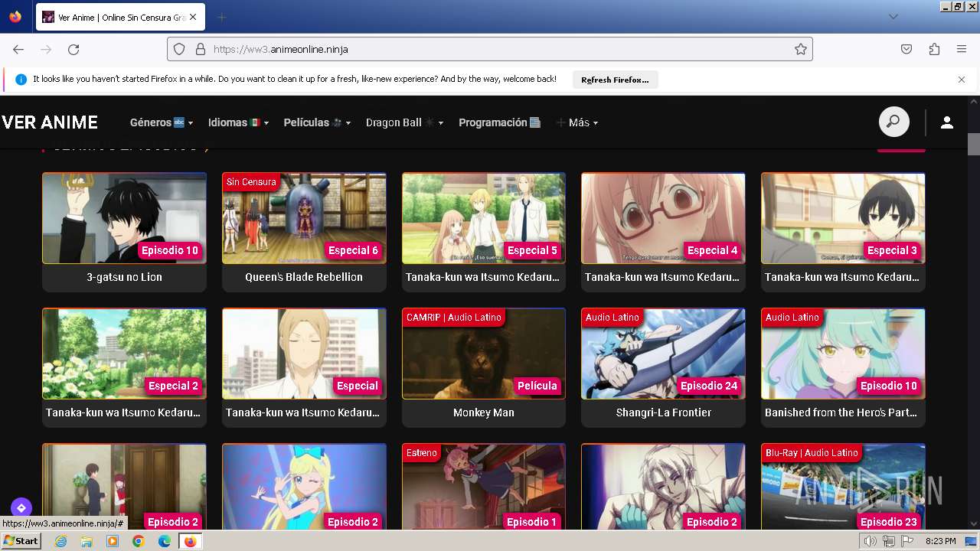The width and height of the screenshot is (980, 551).
Task: Open 3-gatsu no Lion Episodio 10 thumbnail
Action: click(x=124, y=218)
